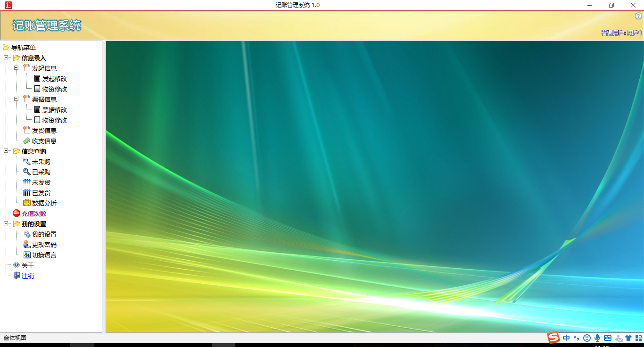The width and height of the screenshot is (644, 347).
Task: Click the red app icon in title bar
Action: (8, 5)
